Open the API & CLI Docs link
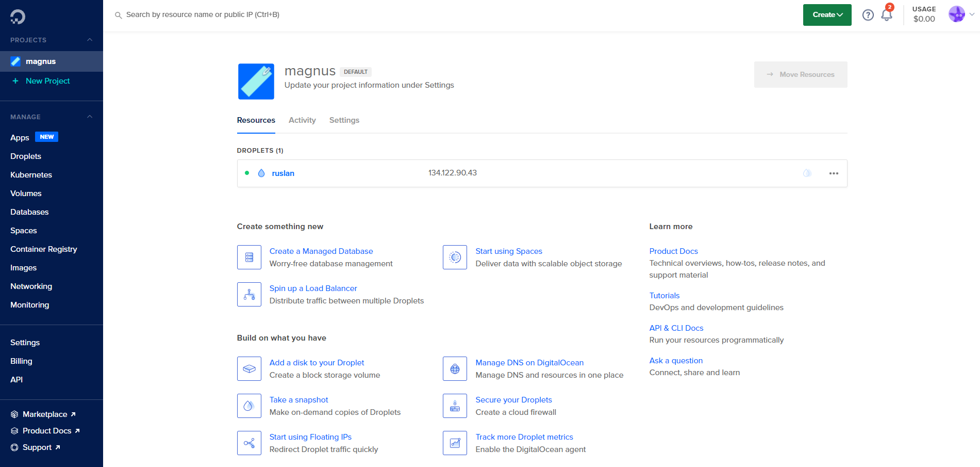980x467 pixels. (676, 328)
